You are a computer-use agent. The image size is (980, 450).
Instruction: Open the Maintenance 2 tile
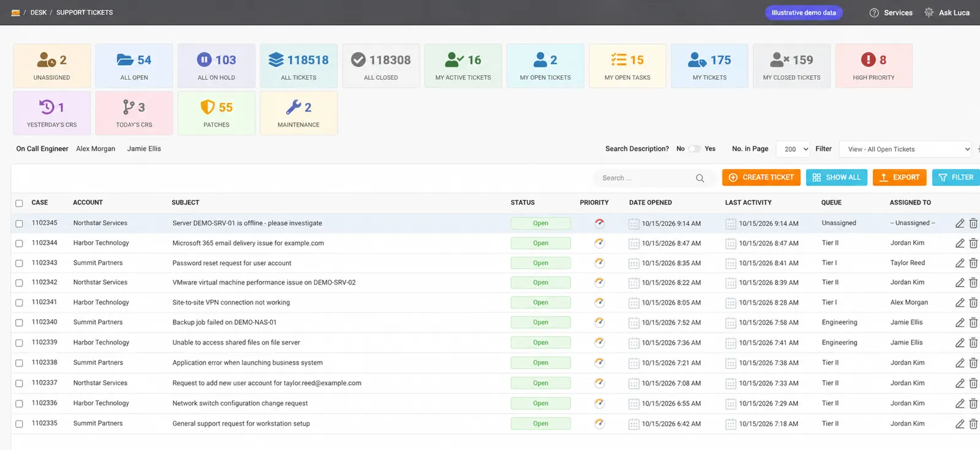298,113
